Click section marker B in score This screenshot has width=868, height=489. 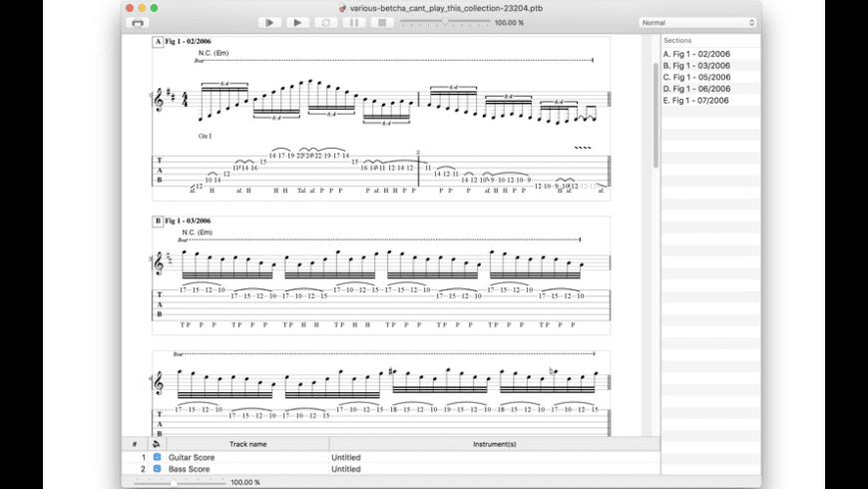(158, 221)
